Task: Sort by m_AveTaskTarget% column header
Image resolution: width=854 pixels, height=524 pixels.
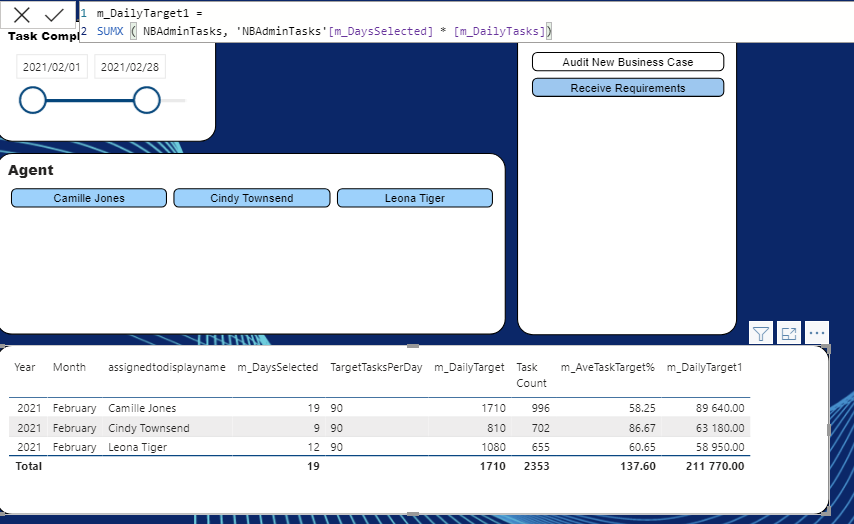Action: point(607,368)
